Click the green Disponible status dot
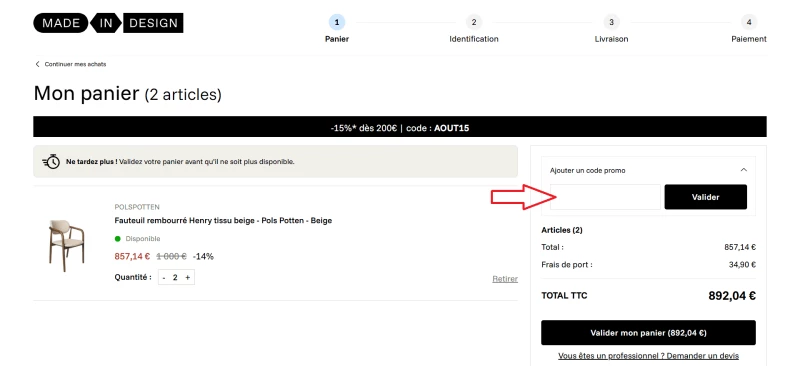The image size is (800, 366). pos(118,238)
